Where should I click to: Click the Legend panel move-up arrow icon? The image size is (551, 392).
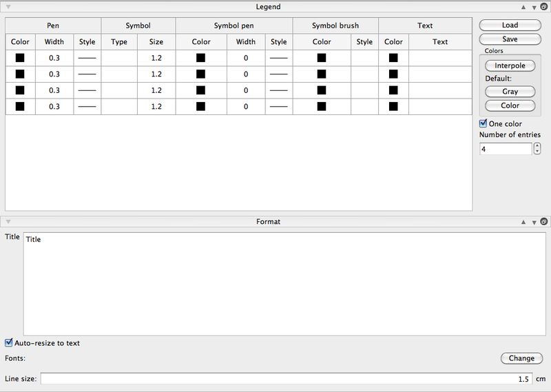point(523,7)
